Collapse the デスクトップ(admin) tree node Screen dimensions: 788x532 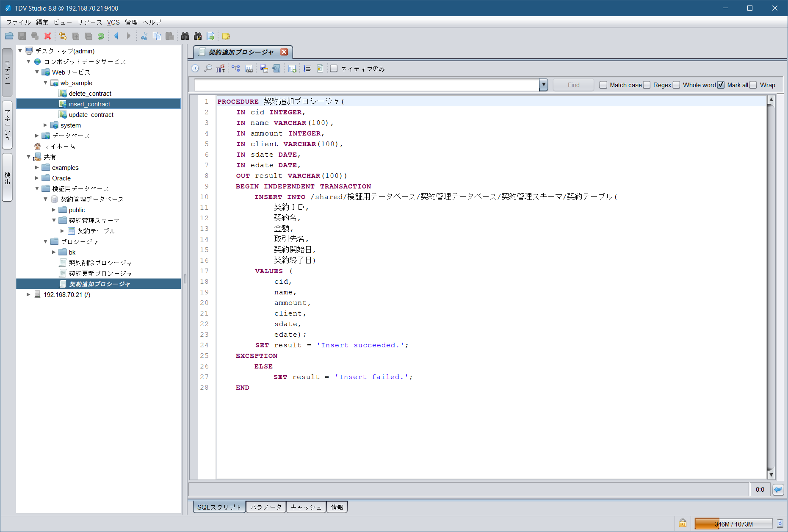[x=20, y=51]
